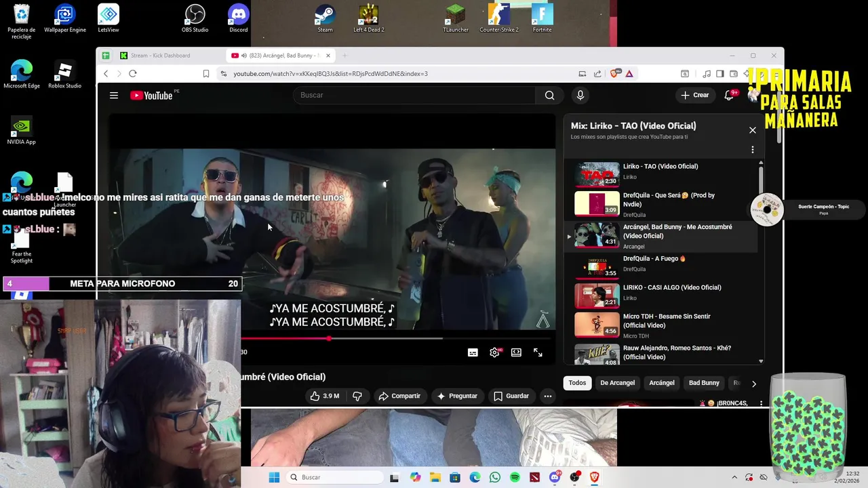The width and height of the screenshot is (868, 488).
Task: Open more actions three-dot button under video
Action: point(547,396)
